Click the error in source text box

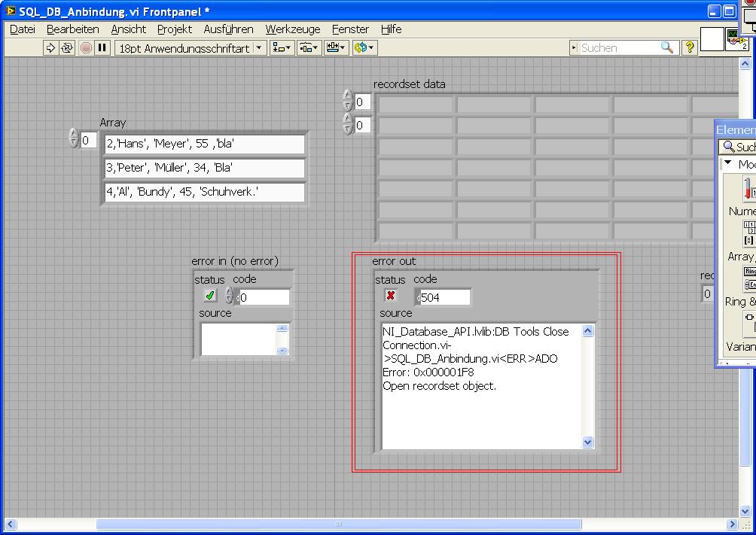point(239,339)
